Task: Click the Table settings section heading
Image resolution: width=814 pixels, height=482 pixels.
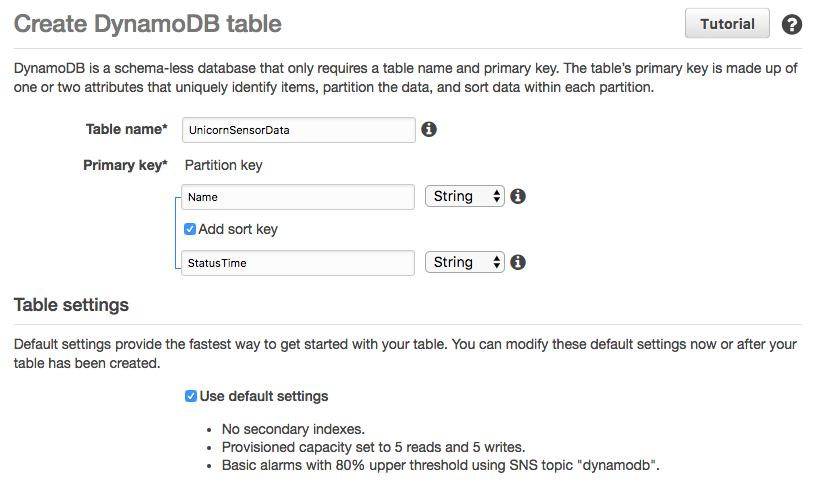Action: click(x=71, y=305)
